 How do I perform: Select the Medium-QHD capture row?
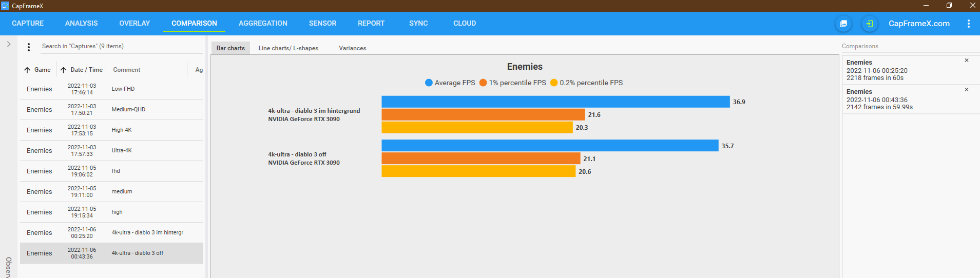point(111,110)
